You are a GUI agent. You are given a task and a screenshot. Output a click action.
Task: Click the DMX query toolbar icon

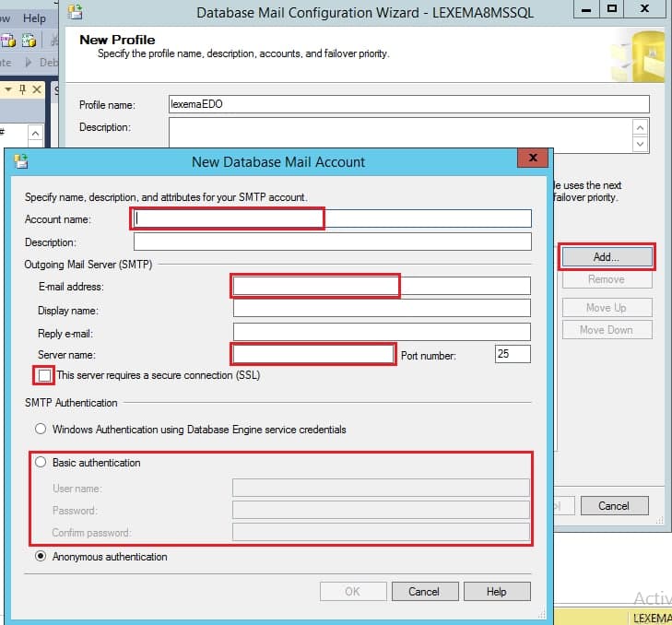coord(8,41)
